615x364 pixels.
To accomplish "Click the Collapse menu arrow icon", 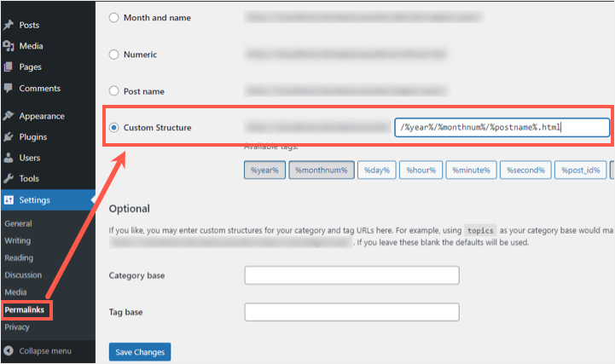I will coord(9,350).
